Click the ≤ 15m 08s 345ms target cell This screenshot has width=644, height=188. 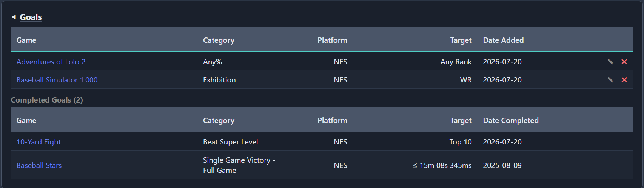[442, 165]
